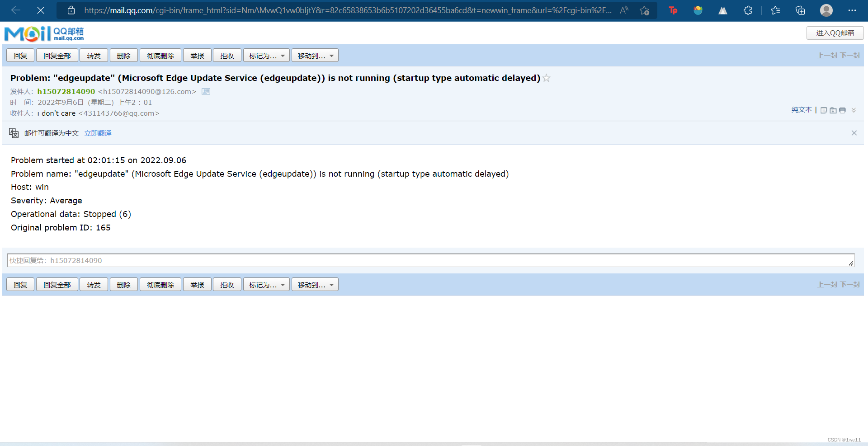868x446 pixels.
Task: Click the 'Severity: Average' line
Action: 47,201
